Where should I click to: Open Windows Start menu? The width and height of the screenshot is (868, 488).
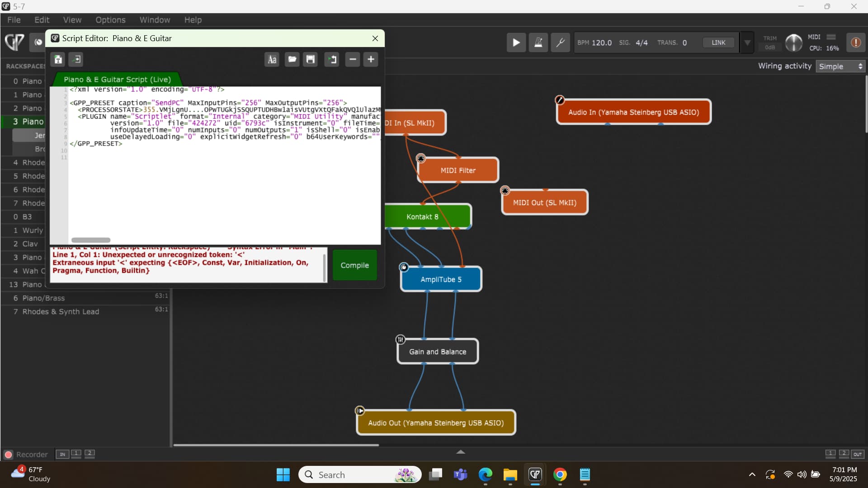pos(283,474)
